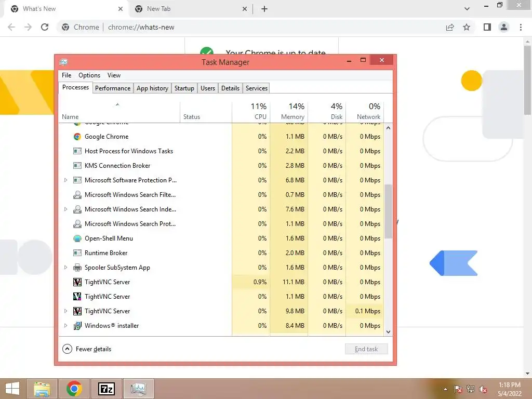Click the KMS Connection Broker icon
Screen dimensions: 532x399
pyautogui.click(x=77, y=166)
